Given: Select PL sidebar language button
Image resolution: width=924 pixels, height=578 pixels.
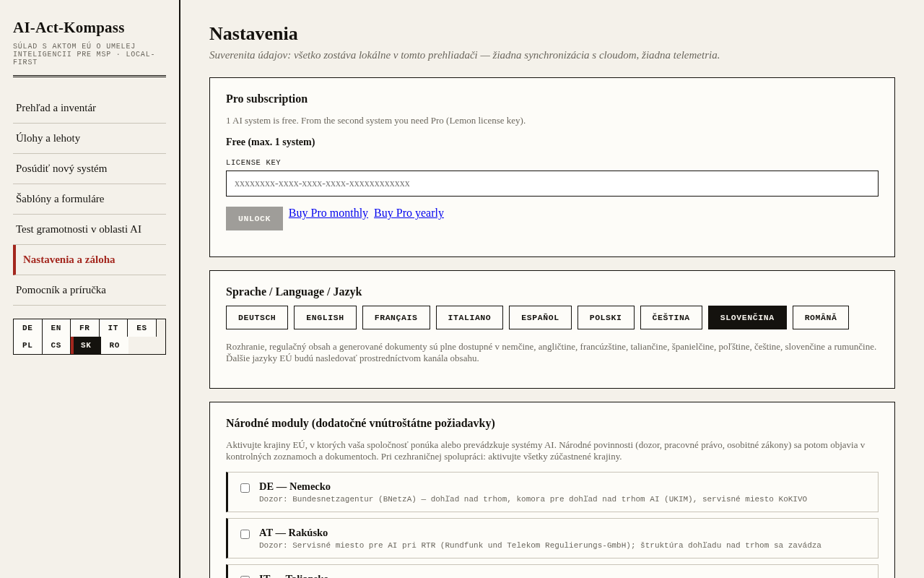Looking at the screenshot, I should click(x=27, y=345).
